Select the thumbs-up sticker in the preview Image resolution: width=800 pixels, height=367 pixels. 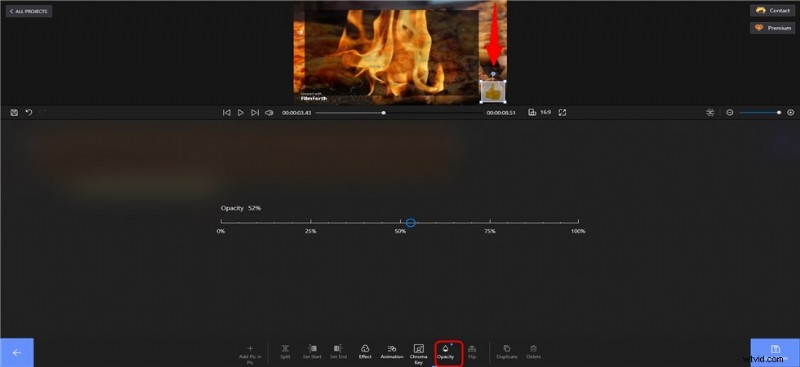[493, 91]
